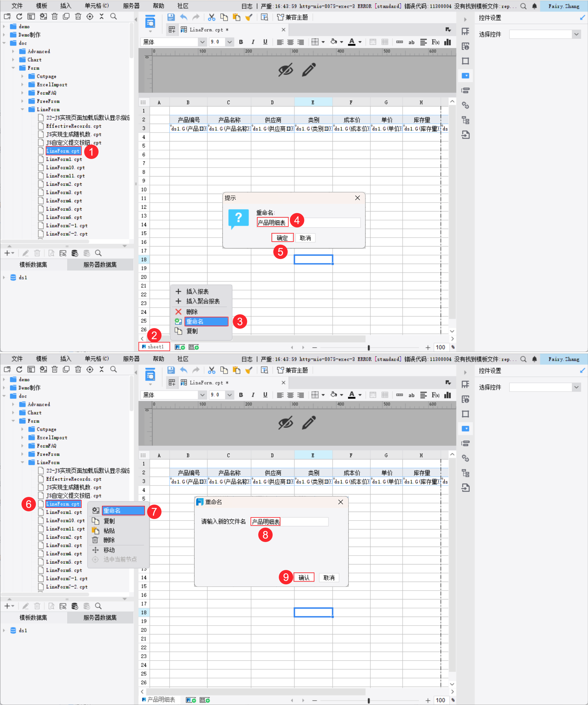Viewport: 588px width, 705px height.
Task: Refresh the file tree in the upper screenshot
Action: pos(19,17)
